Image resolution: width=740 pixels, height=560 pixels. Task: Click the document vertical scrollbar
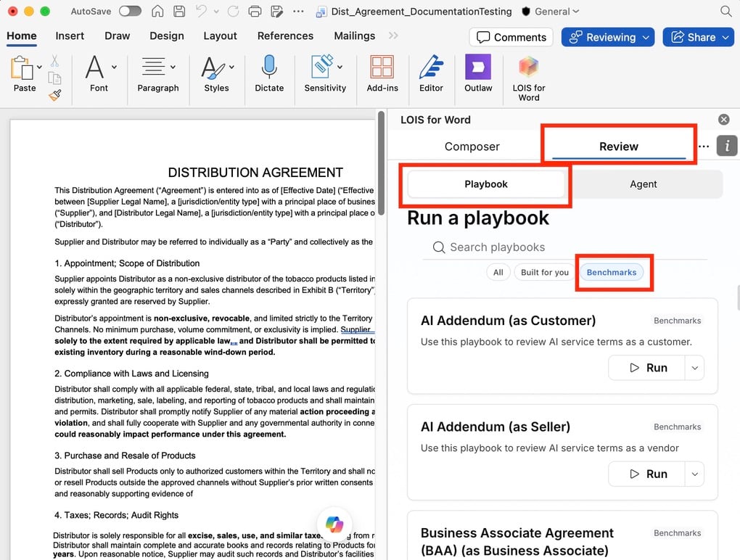pyautogui.click(x=382, y=163)
